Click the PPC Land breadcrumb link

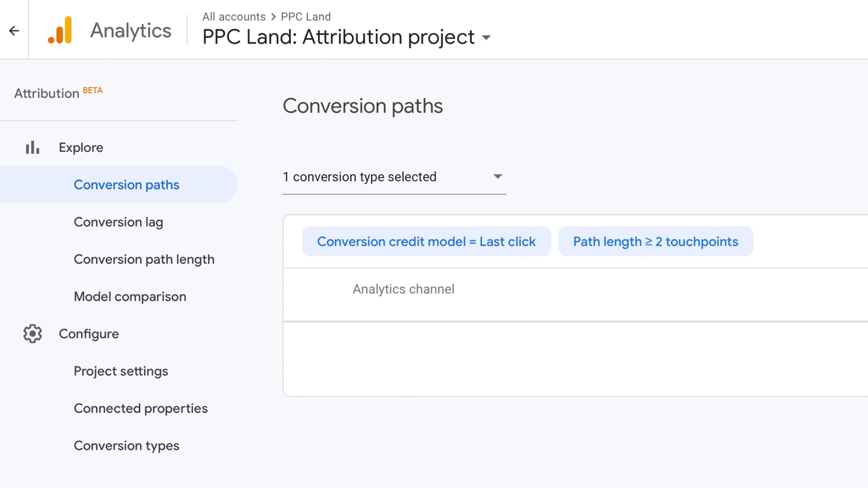point(306,16)
